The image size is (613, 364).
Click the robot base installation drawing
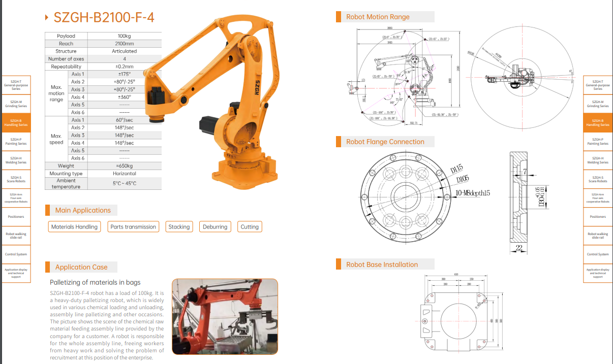click(460, 313)
